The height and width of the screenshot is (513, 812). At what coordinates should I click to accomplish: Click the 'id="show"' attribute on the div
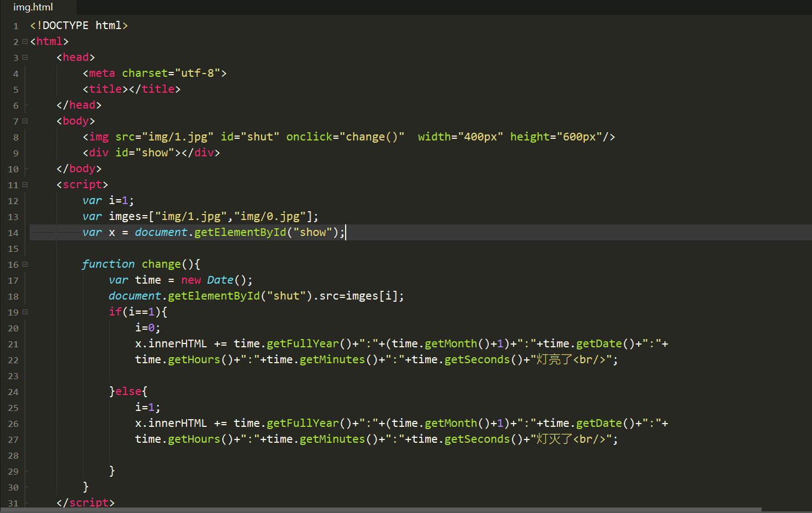tap(145, 153)
